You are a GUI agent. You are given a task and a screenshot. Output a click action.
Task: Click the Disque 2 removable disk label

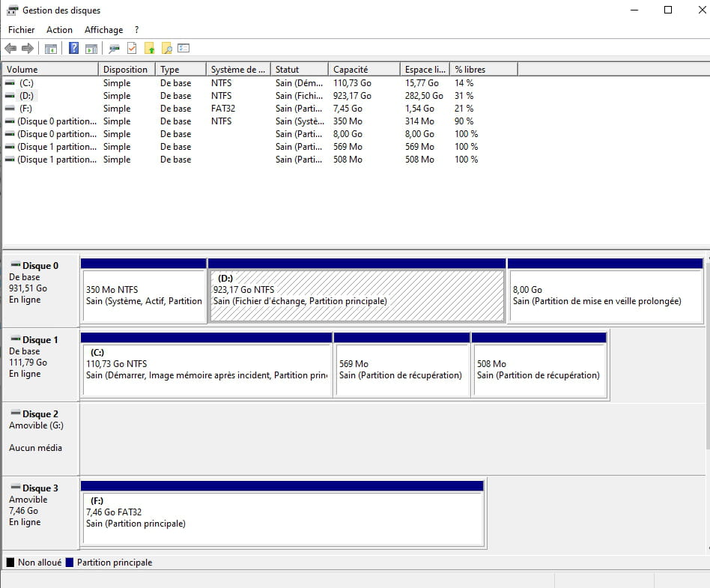click(40, 414)
